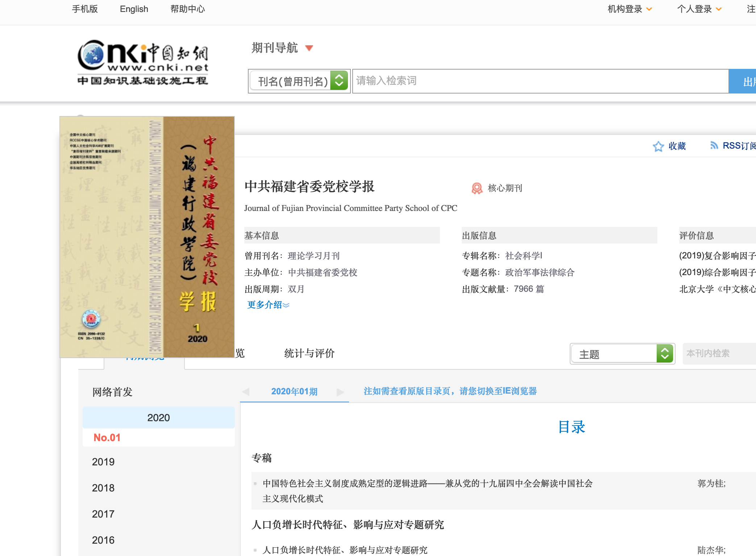
Task: Open the 手机版 mobile version link
Action: [x=85, y=9]
